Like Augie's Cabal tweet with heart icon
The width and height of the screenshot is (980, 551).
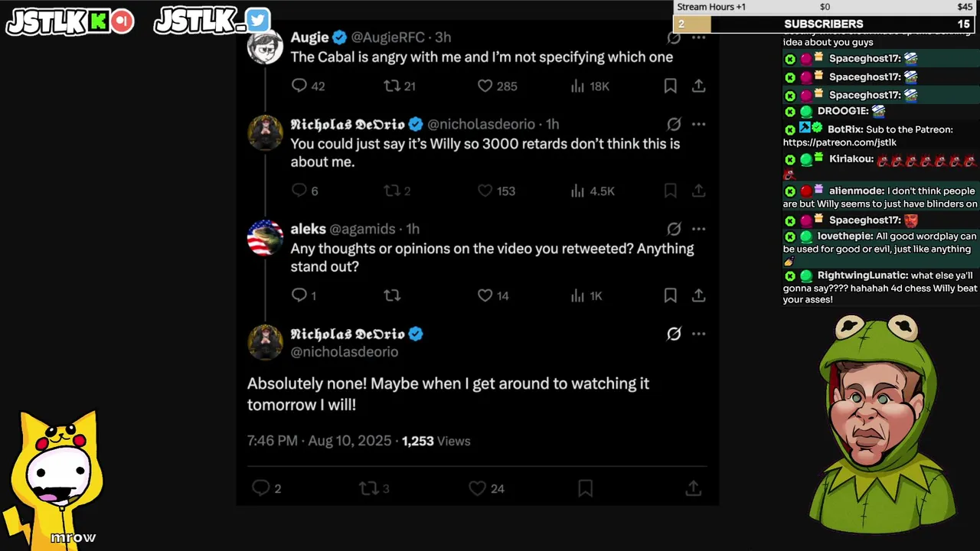click(485, 86)
